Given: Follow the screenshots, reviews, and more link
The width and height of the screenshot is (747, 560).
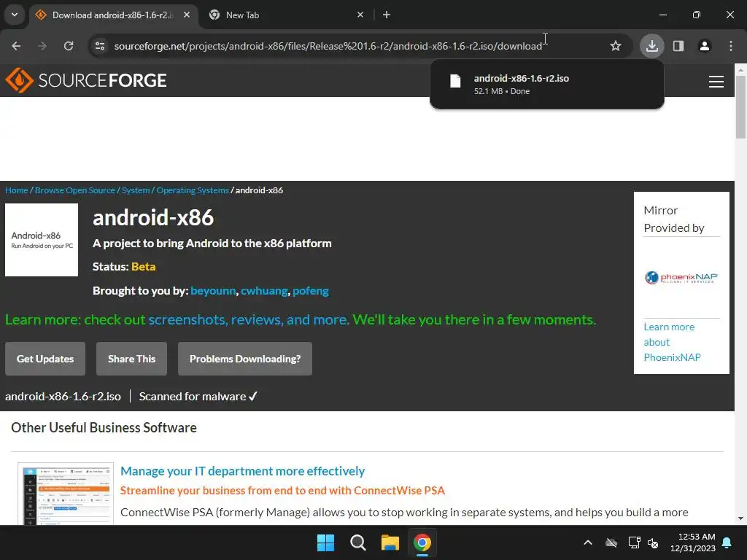Looking at the screenshot, I should click(248, 319).
